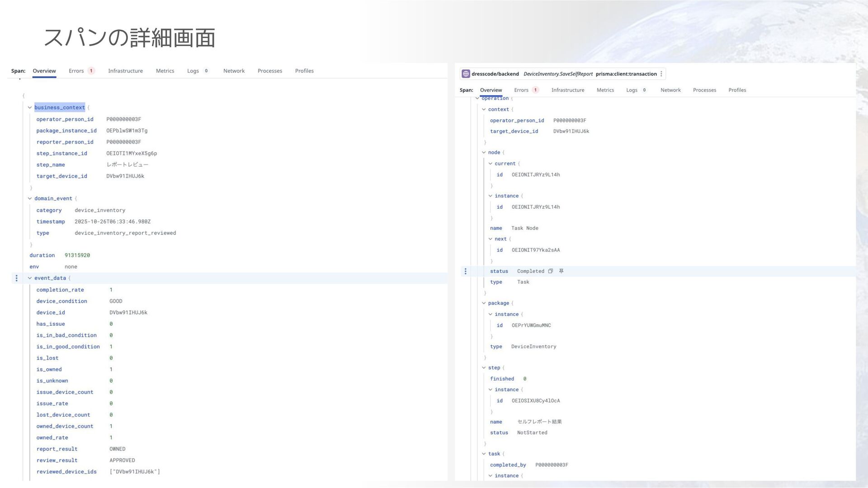
Task: Click the DeviceInventory.SaveSelfReport resource name
Action: [558, 74]
